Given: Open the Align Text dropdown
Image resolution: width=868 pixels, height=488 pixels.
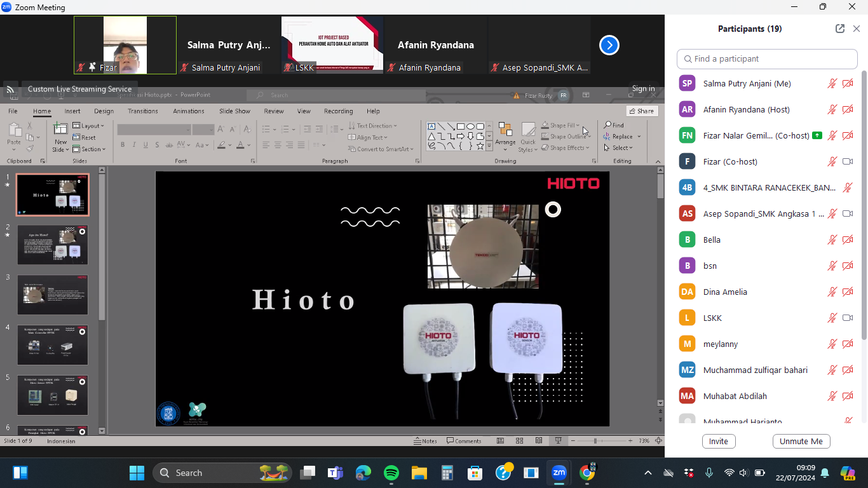Looking at the screenshot, I should (x=368, y=137).
